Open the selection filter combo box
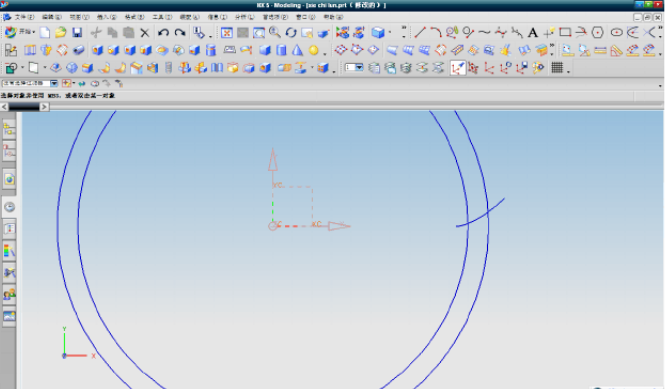665x389 pixels. [30, 84]
